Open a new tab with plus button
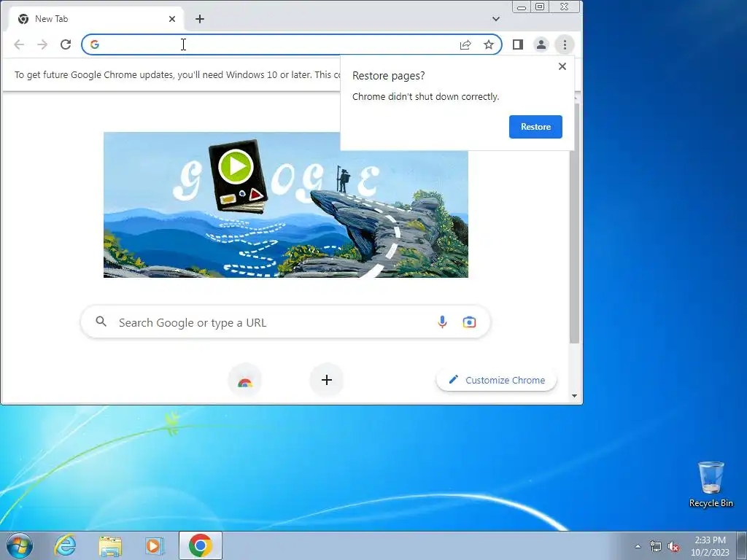Image resolution: width=747 pixels, height=560 pixels. (x=200, y=19)
